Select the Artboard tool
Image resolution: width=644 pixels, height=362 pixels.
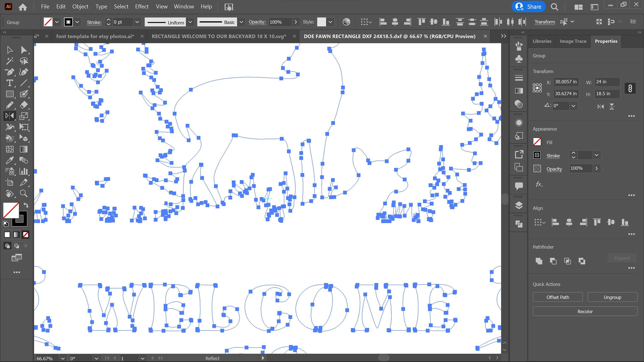pyautogui.click(x=10, y=182)
